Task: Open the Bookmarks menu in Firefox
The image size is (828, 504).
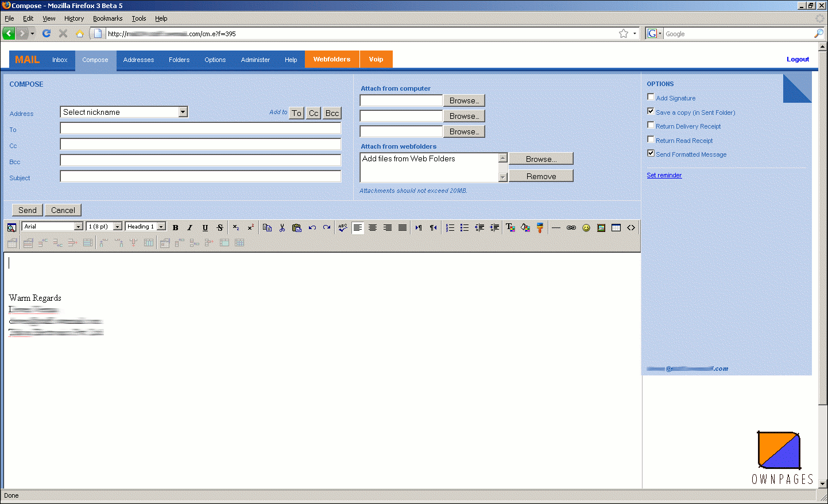Action: 108,18
